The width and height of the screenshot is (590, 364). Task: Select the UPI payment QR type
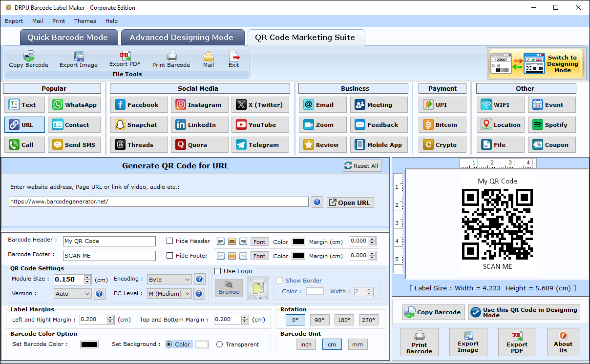[442, 105]
